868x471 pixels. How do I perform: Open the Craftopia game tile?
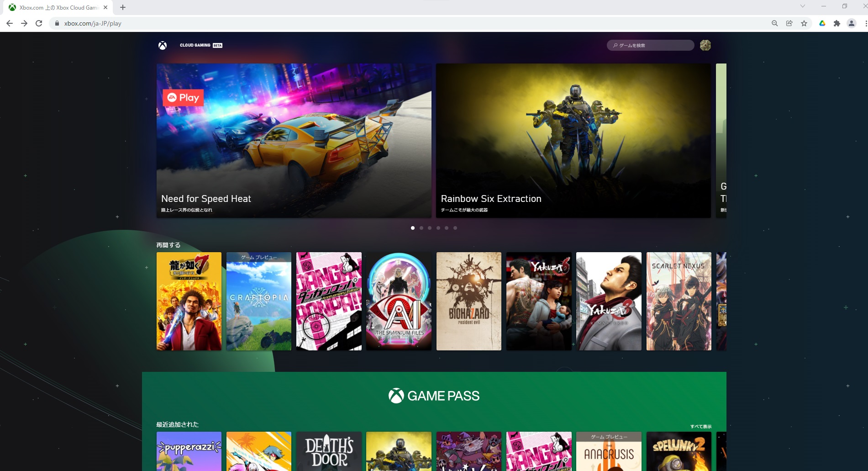click(259, 302)
